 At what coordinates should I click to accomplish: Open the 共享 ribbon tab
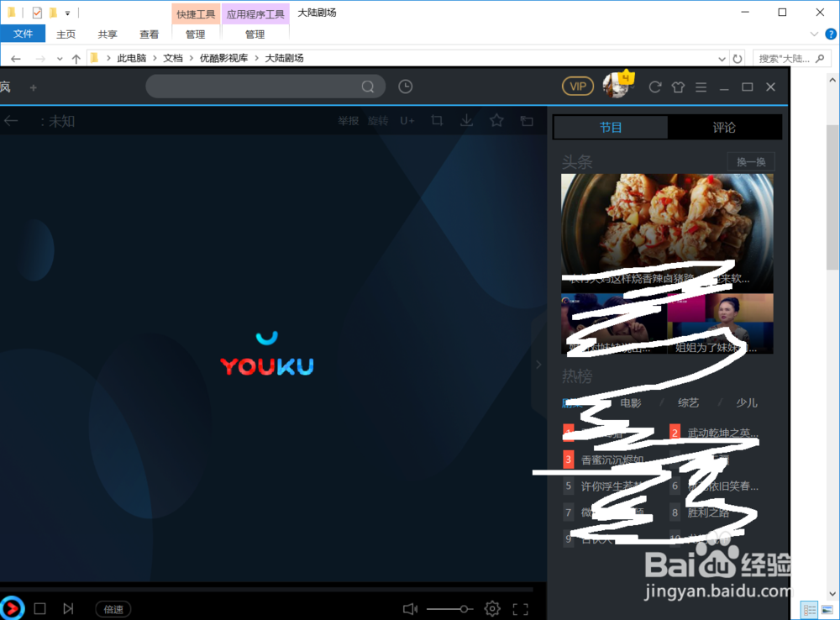coord(108,34)
